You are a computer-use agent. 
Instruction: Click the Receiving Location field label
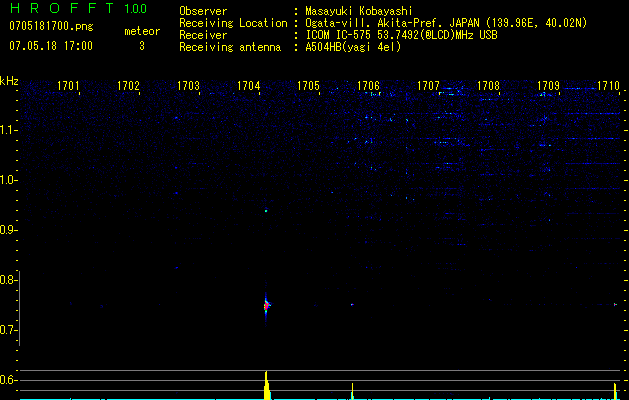[233, 23]
